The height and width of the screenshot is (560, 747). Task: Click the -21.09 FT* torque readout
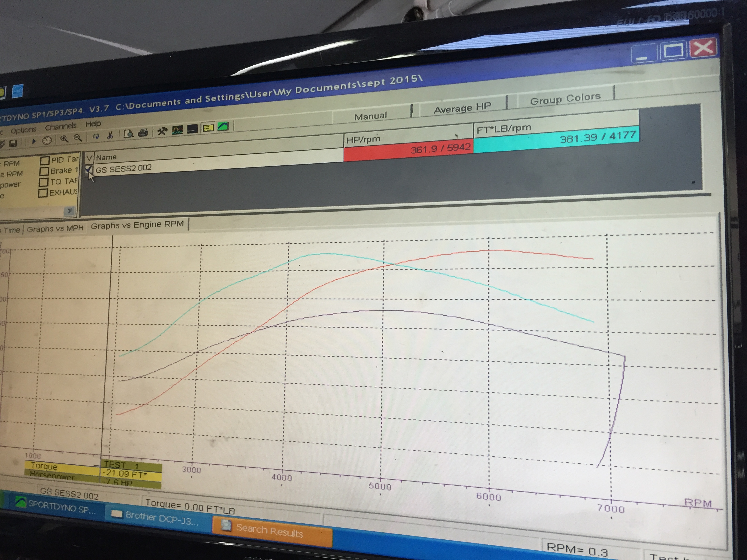(x=131, y=475)
